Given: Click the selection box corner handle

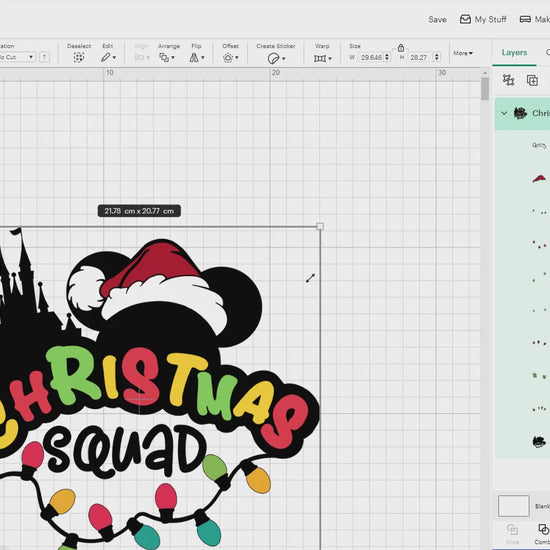Looking at the screenshot, I should [320, 227].
